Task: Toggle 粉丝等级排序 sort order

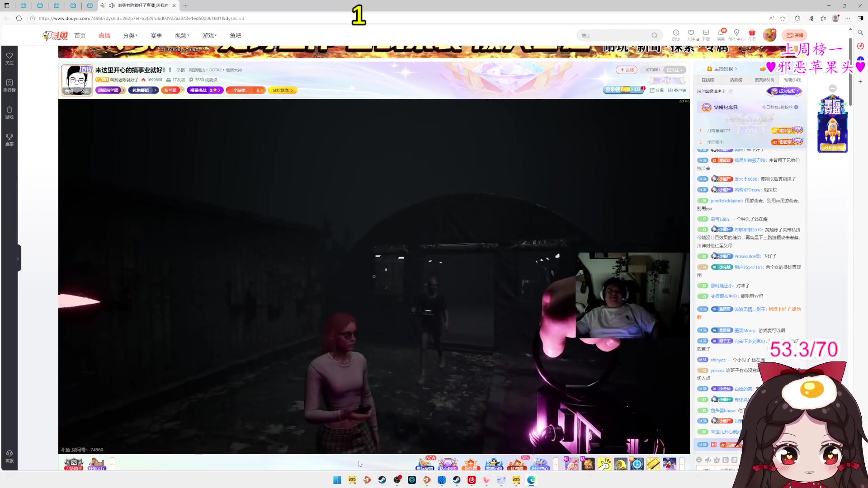Action: (x=712, y=91)
